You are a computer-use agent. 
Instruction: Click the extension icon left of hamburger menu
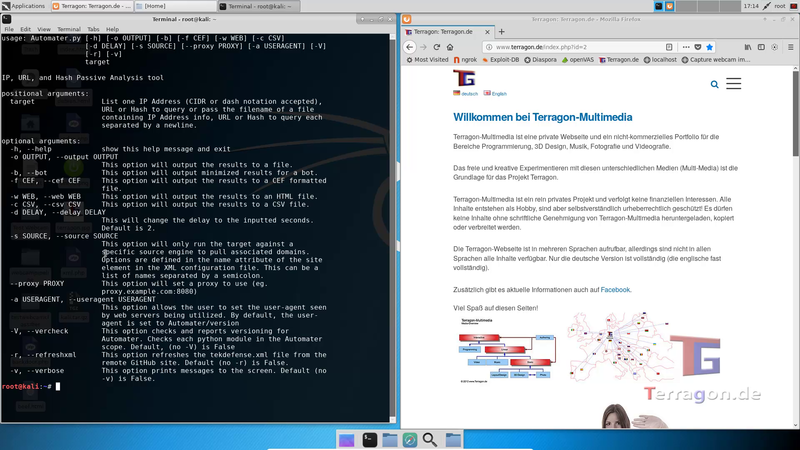pyautogui.click(x=774, y=47)
